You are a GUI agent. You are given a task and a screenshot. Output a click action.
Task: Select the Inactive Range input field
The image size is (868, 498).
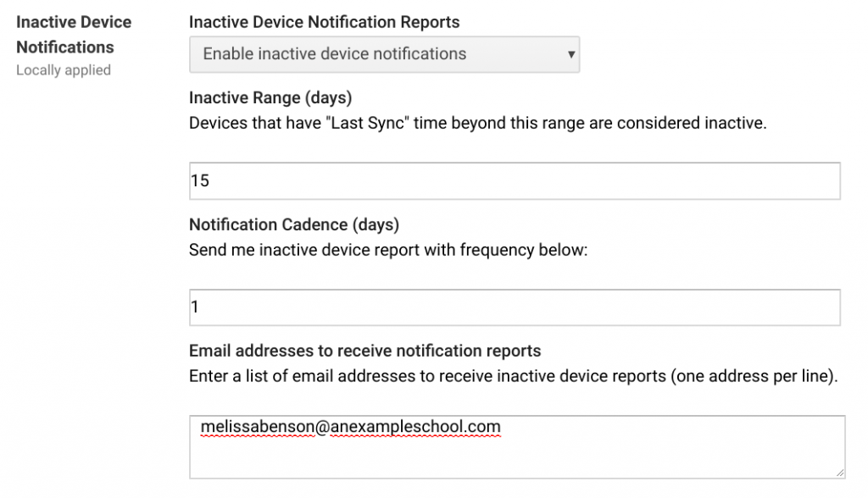[513, 180]
